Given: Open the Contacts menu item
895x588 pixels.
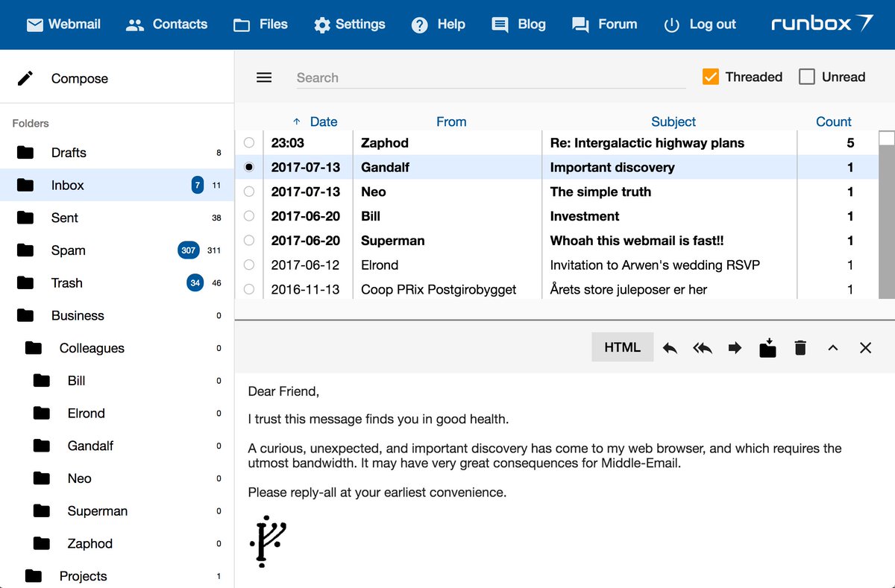Looking at the screenshot, I should tap(166, 25).
